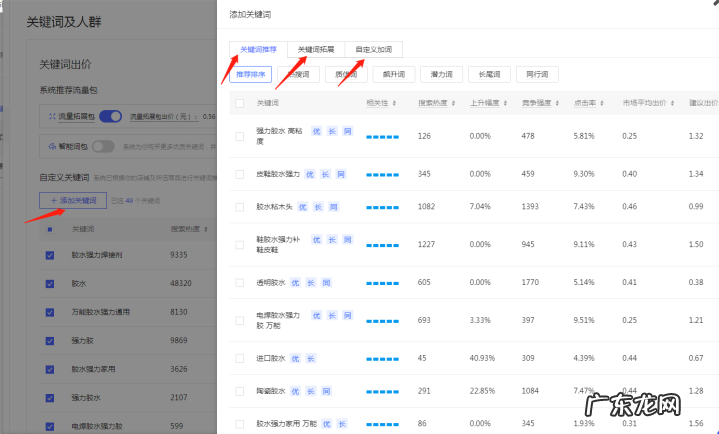Click the sort arrows beside 竞争强度

[x=557, y=103]
